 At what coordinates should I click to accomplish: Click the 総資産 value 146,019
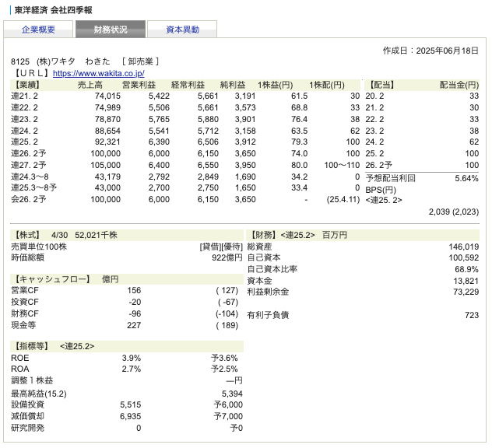click(x=464, y=247)
